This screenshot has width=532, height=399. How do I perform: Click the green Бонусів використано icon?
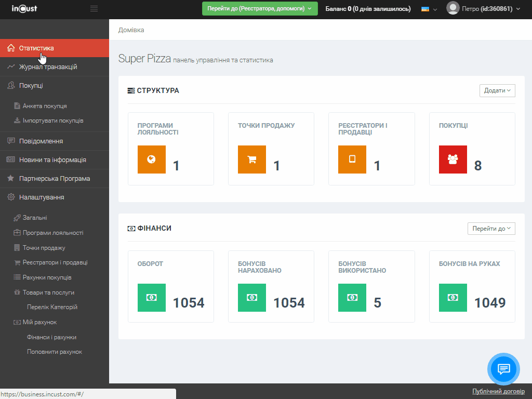coord(352,298)
